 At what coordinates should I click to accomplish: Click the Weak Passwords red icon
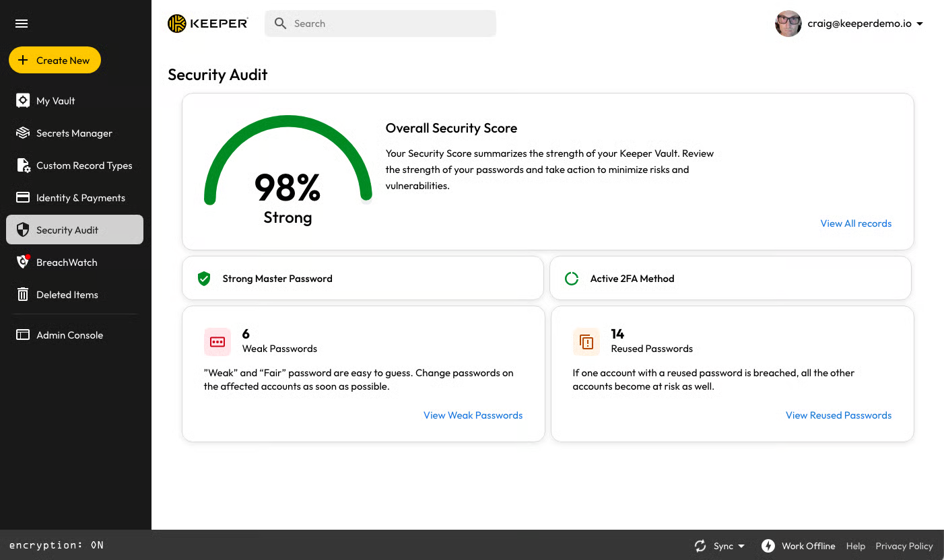[x=217, y=342]
